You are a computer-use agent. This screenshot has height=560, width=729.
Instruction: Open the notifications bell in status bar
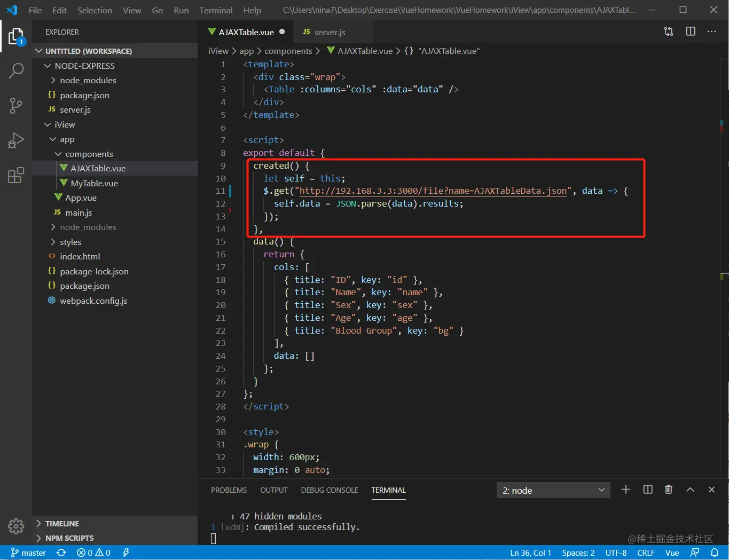click(x=715, y=553)
